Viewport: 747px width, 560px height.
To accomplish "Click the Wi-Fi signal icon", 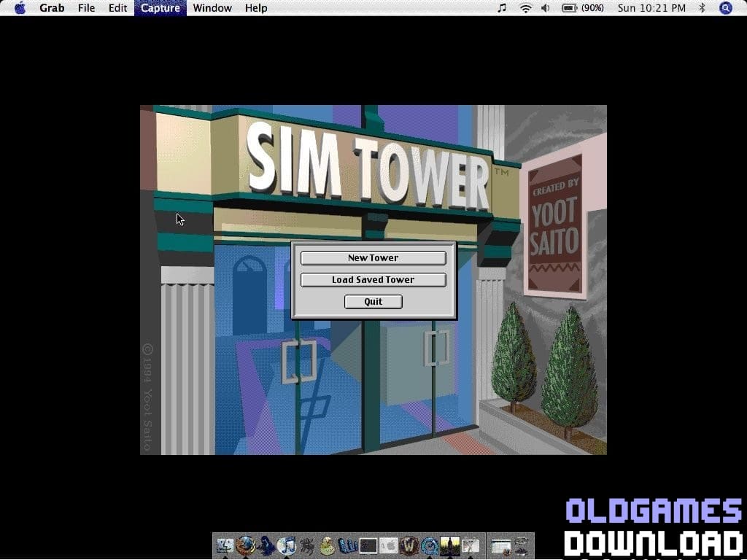I will coord(526,8).
